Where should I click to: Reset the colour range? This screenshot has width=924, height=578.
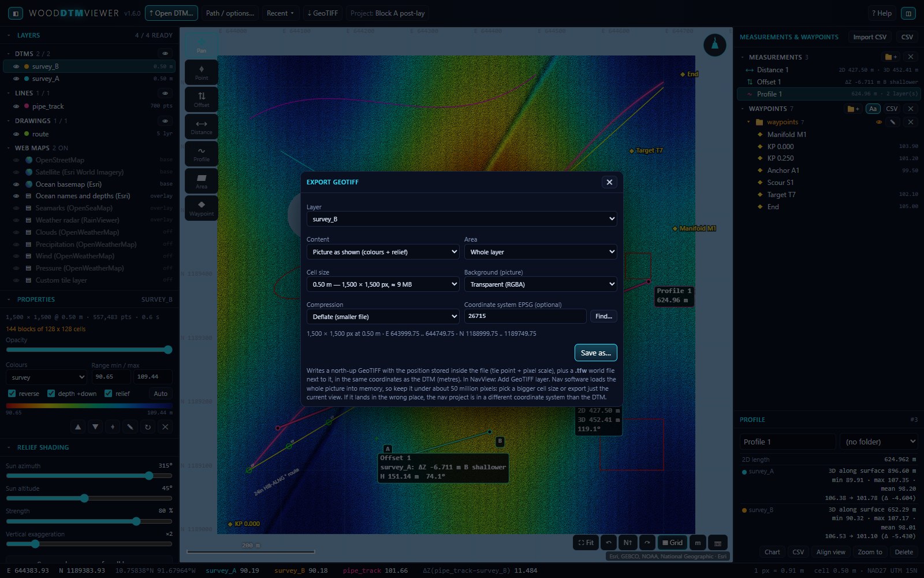148,427
